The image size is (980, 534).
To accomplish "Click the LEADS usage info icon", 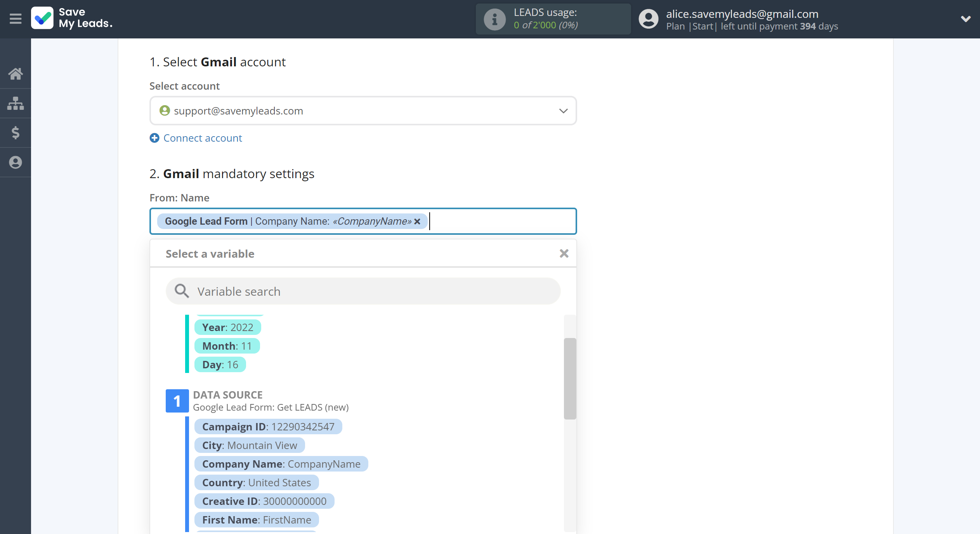I will (494, 19).
